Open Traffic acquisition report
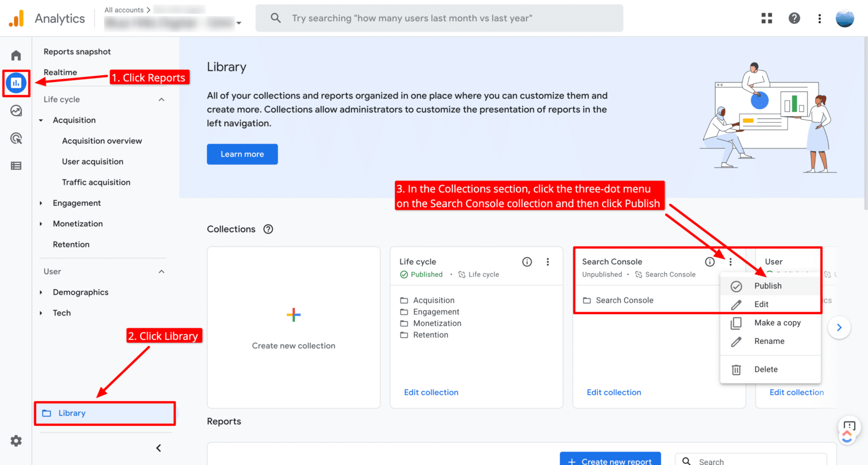This screenshot has height=465, width=868. (96, 182)
